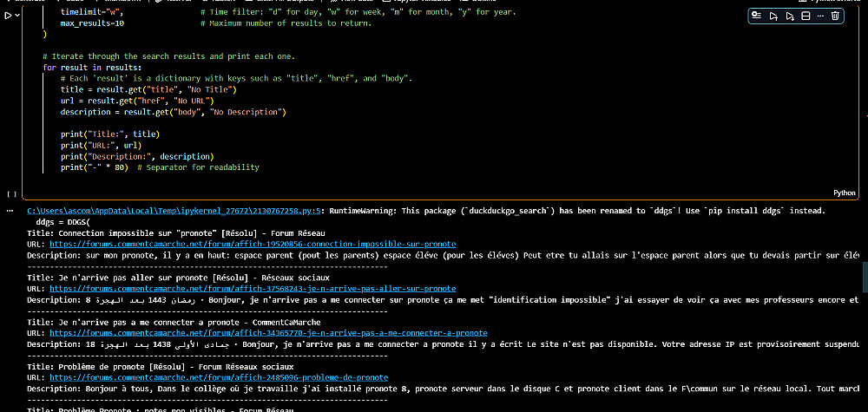This screenshot has height=412, width=868.
Task: Click the cell execution count brackets
Action: (11, 194)
